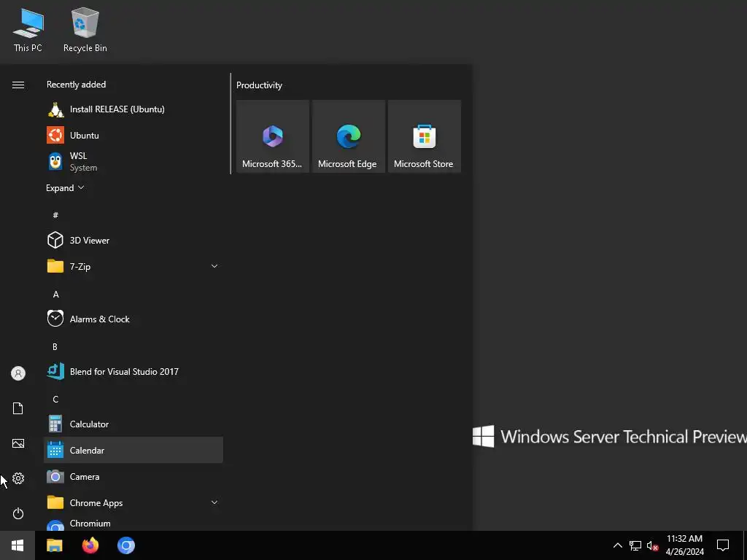Click the network status tray icon

[x=635, y=545]
